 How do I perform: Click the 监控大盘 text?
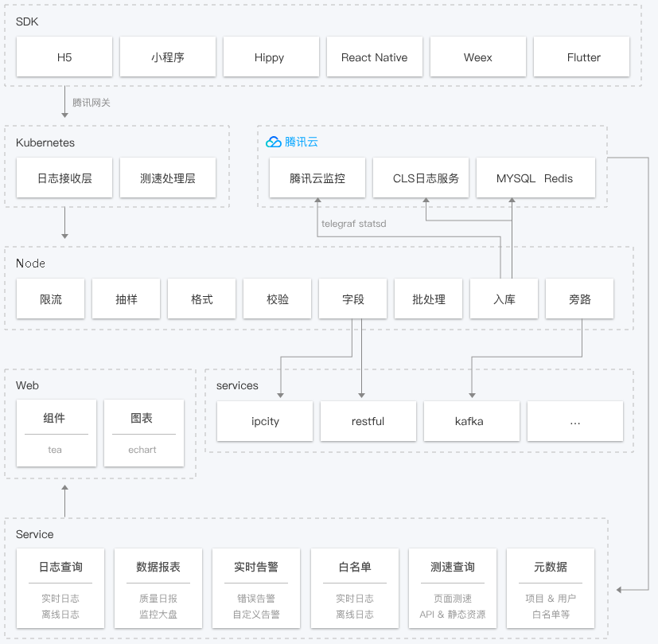[158, 615]
